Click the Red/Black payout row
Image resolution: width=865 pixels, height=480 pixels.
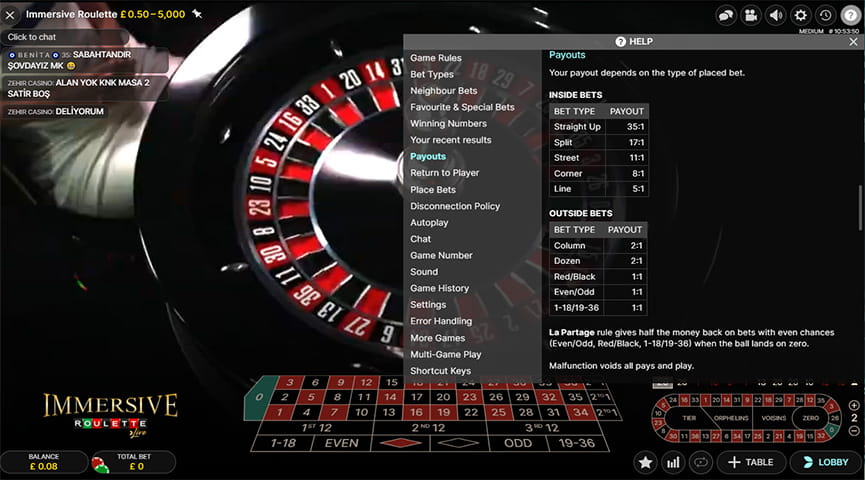(599, 277)
